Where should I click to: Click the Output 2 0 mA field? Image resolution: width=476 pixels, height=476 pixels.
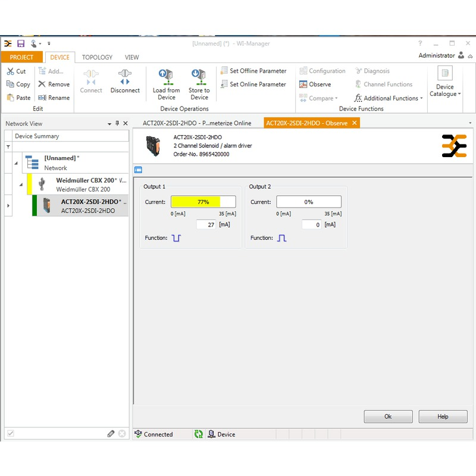pos(311,225)
